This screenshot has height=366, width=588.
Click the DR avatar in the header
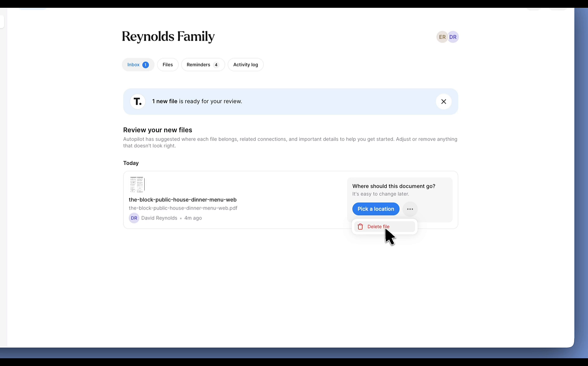pos(453,37)
